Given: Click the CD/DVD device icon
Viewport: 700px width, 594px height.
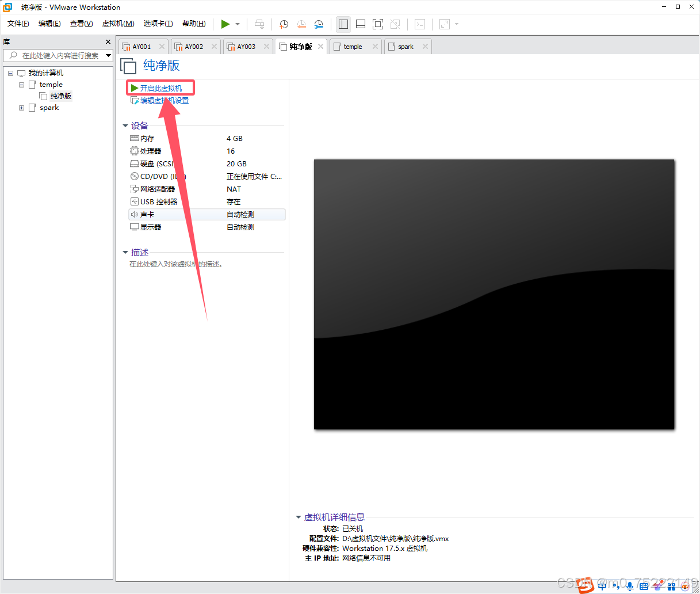Looking at the screenshot, I should (x=135, y=176).
